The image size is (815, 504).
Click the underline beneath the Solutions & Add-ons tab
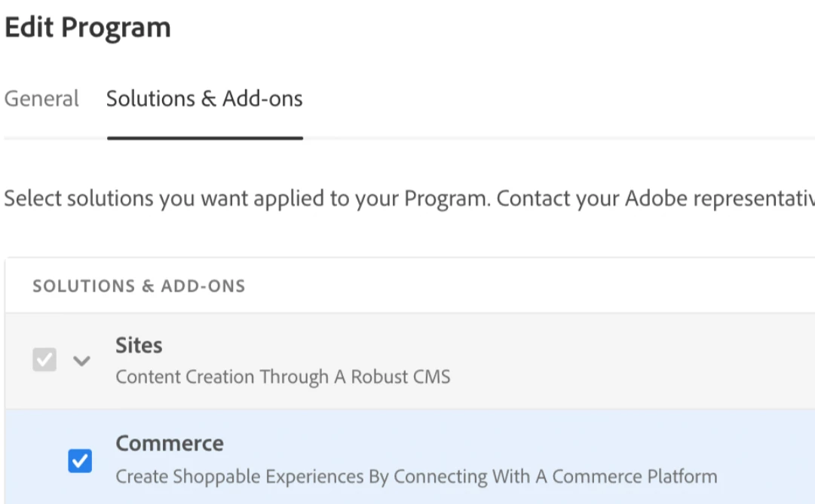204,138
